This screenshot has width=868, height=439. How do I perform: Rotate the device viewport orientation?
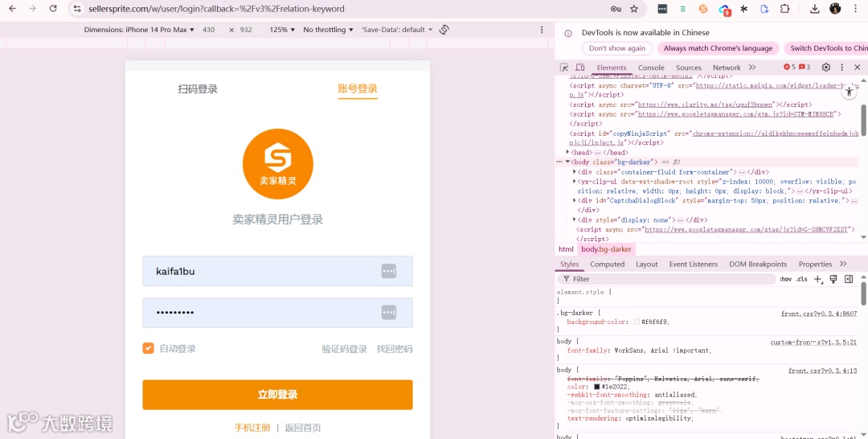(444, 29)
